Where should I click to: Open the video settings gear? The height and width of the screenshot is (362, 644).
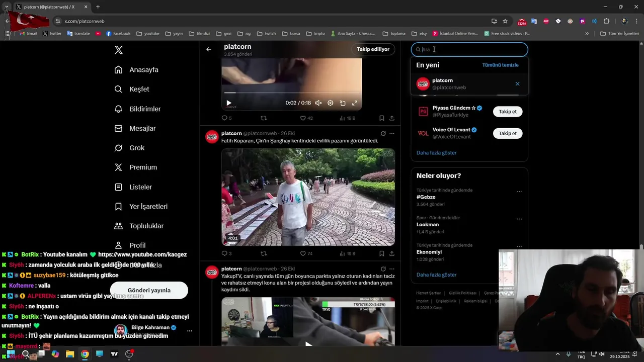click(x=330, y=103)
